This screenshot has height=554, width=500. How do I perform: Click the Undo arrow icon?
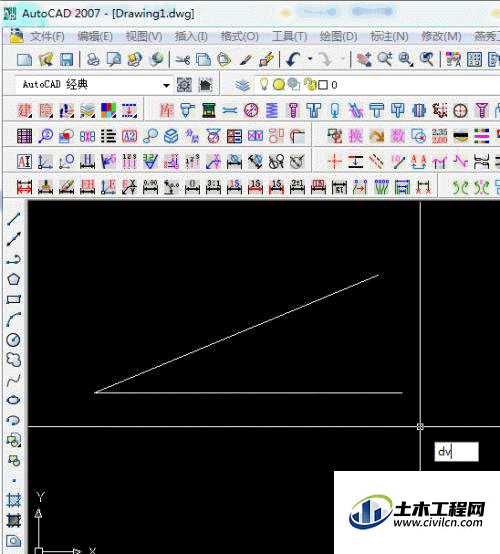tap(293, 59)
